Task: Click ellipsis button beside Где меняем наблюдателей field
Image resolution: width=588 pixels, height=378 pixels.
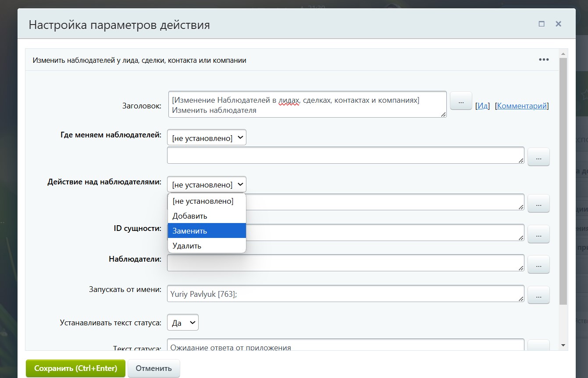Action: tap(538, 157)
